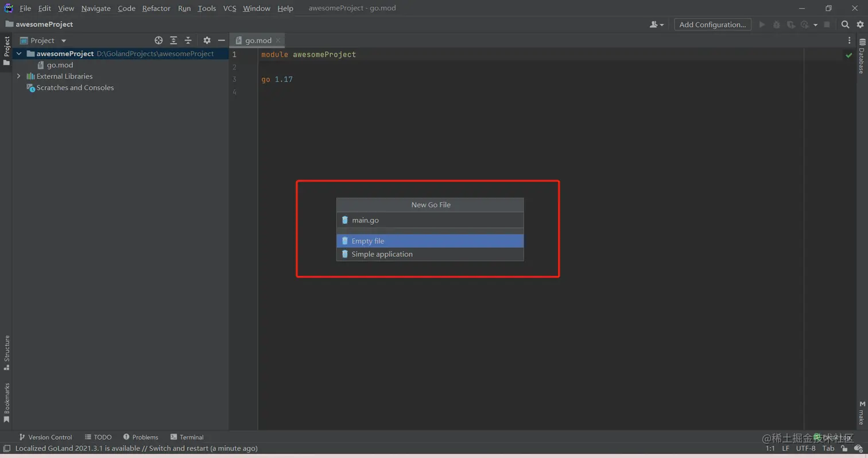Open the Code With Me user dropdown
This screenshot has width=868, height=458.
coord(657,25)
